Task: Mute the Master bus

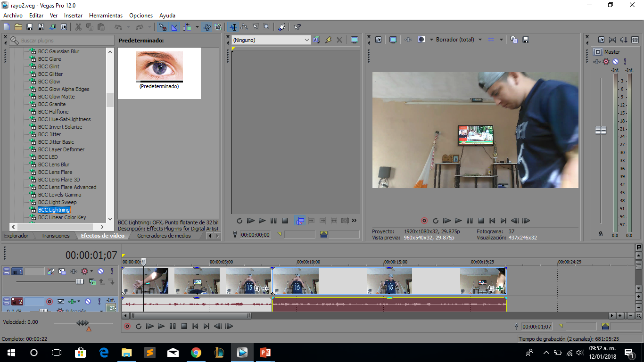Action: 615,61
